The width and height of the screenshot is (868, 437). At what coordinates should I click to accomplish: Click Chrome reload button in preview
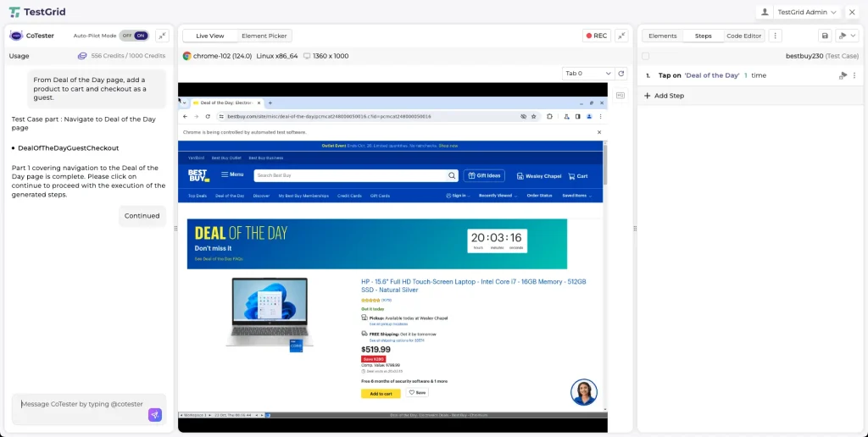[208, 117]
